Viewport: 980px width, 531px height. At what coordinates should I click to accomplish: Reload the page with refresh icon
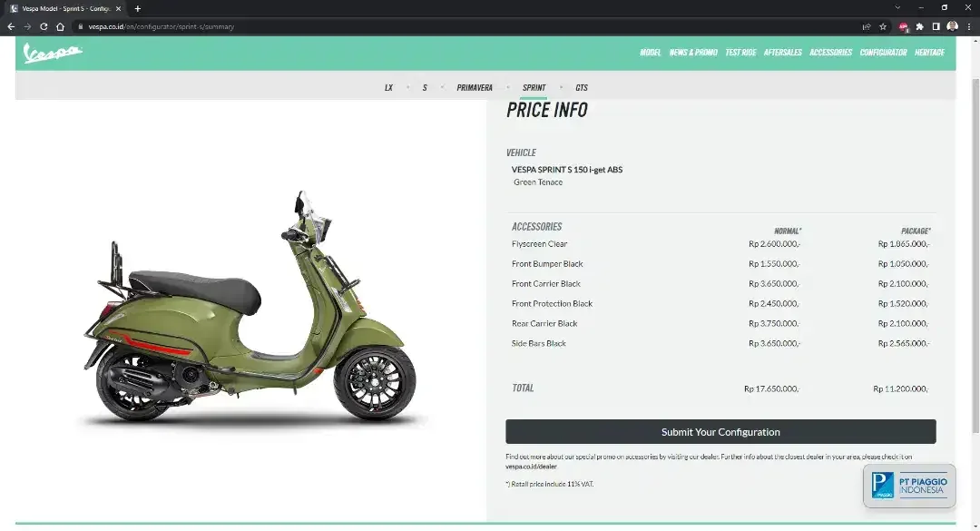point(44,26)
